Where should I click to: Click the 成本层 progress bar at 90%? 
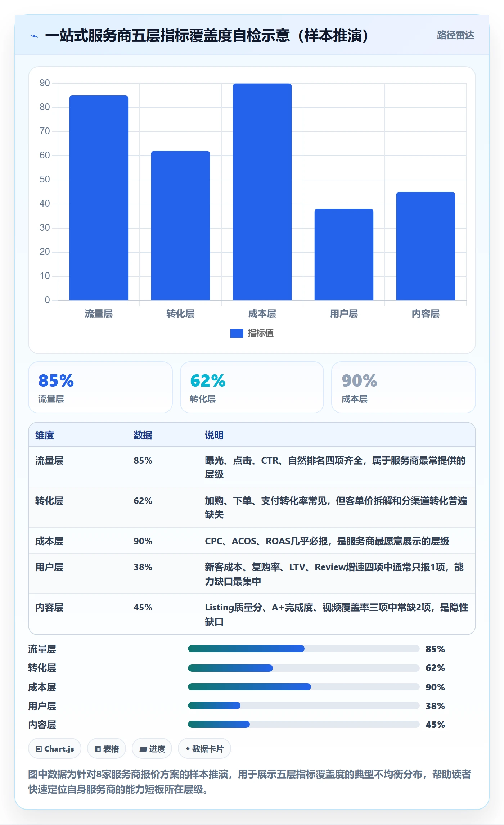[x=304, y=687]
